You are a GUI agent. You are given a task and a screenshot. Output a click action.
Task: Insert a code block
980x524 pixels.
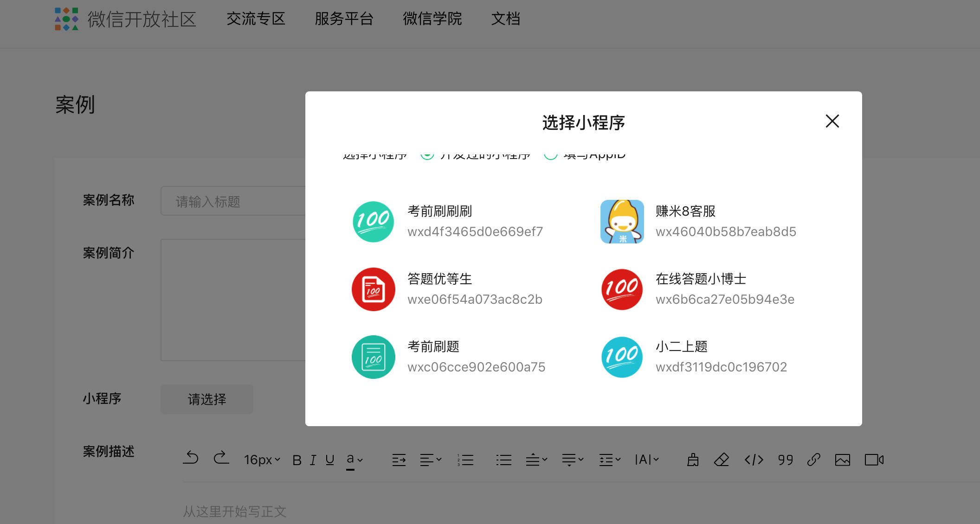click(x=754, y=460)
